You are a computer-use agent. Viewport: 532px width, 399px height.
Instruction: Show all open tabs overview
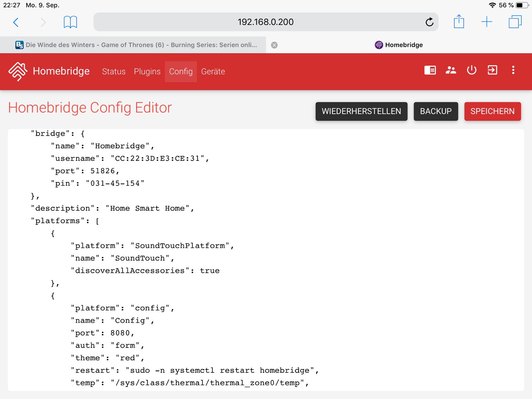tap(515, 22)
